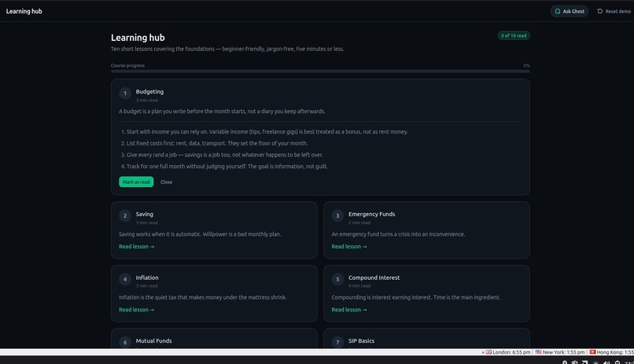The image size is (634, 364).
Task: Open the Inflation lesson via Read lesson
Action: pyautogui.click(x=136, y=310)
